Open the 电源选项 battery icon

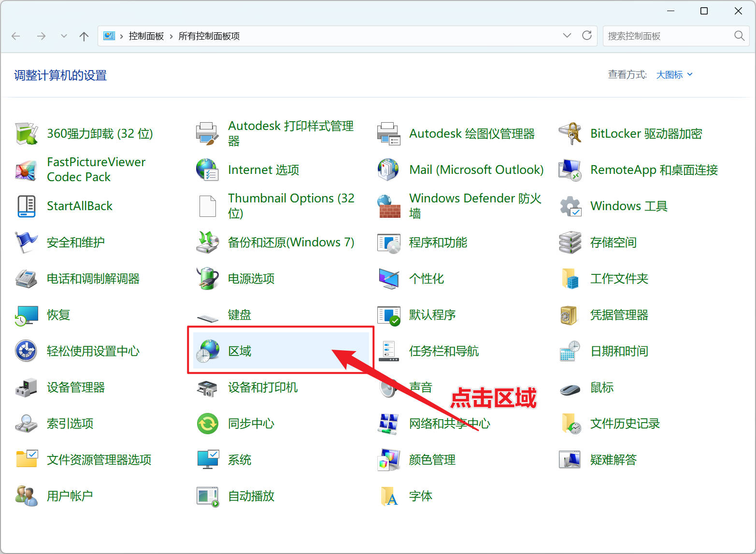(x=208, y=279)
